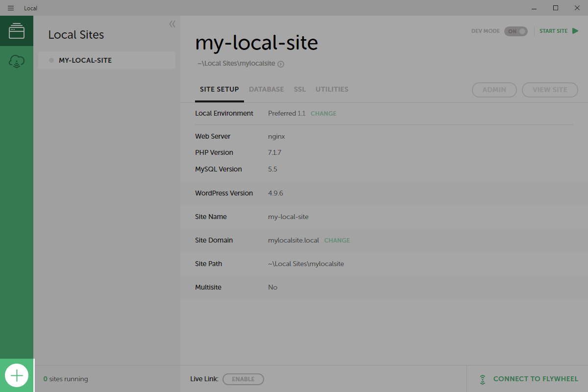Click Connect to Flywheel
The width and height of the screenshot is (588, 392).
[536, 379]
